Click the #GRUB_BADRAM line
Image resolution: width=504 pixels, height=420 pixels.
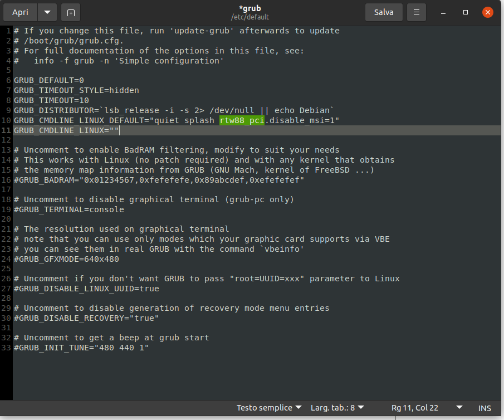(x=159, y=180)
